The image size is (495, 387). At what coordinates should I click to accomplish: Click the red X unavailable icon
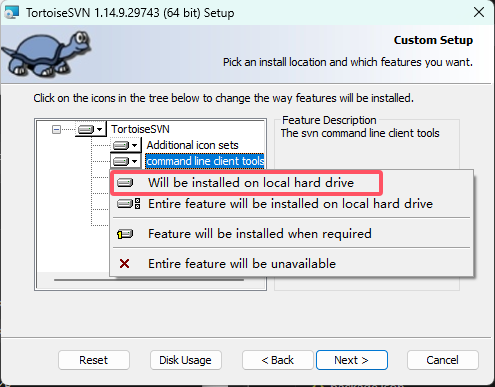point(124,264)
